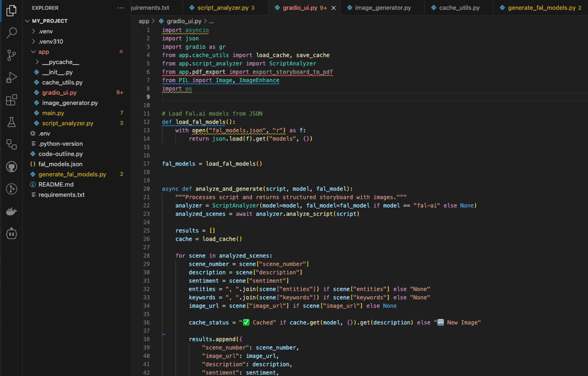The width and height of the screenshot is (588, 376).
Task: Switch to image_generator.py tab
Action: 383,8
